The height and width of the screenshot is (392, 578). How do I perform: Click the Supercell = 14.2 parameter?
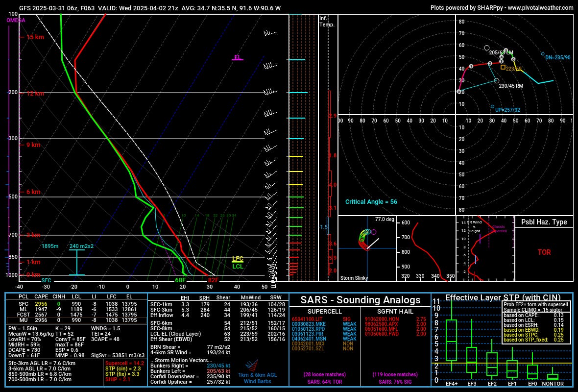click(124, 363)
